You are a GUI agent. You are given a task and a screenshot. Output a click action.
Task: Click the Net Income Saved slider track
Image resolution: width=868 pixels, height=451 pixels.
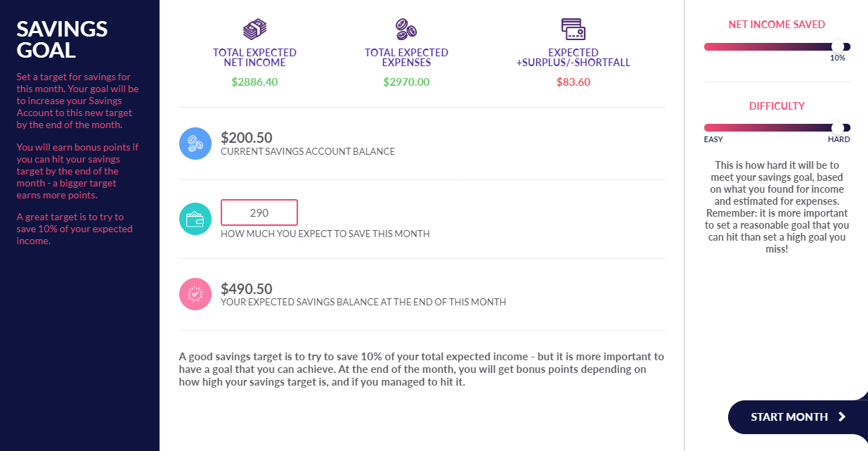click(x=777, y=47)
